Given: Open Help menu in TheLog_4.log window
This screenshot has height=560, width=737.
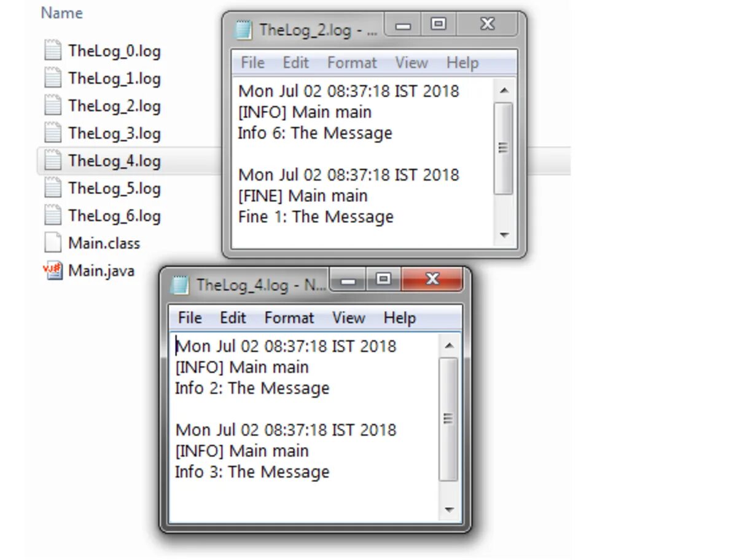Looking at the screenshot, I should (x=399, y=318).
